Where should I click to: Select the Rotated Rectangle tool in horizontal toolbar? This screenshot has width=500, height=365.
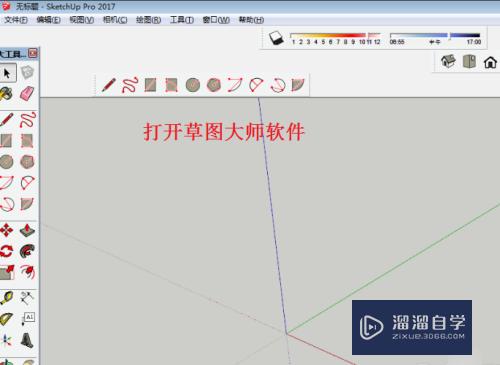click(x=171, y=85)
